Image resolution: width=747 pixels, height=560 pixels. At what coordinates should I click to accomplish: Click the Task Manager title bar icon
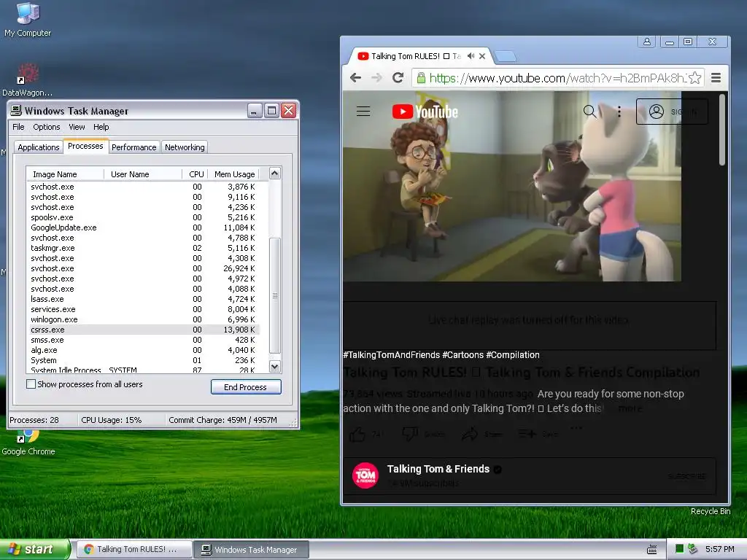[x=16, y=111]
